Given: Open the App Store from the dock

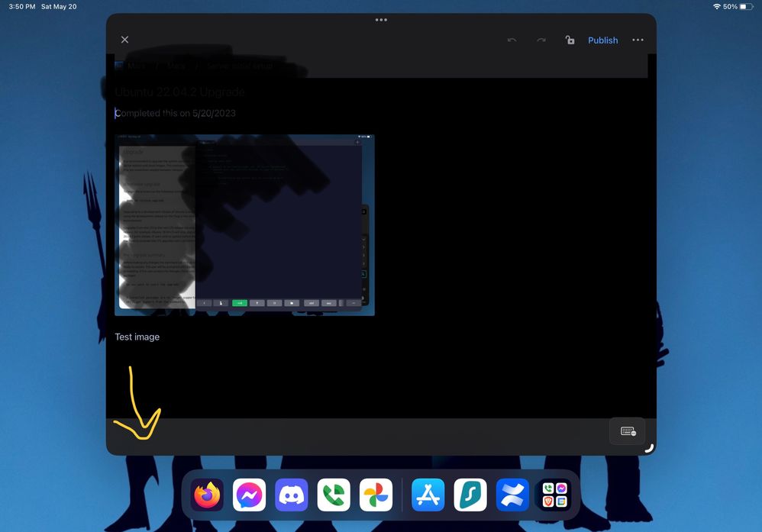Looking at the screenshot, I should [x=428, y=495].
